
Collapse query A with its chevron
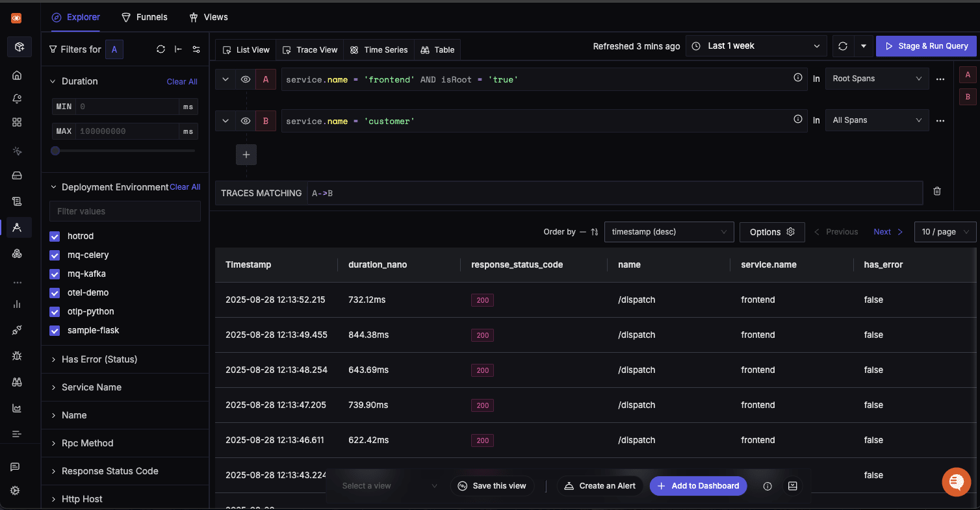click(x=226, y=79)
